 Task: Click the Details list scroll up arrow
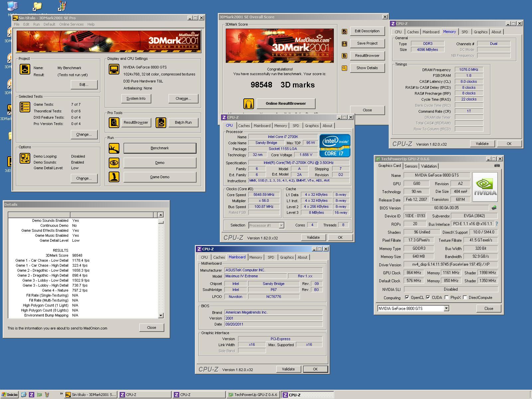[161, 215]
